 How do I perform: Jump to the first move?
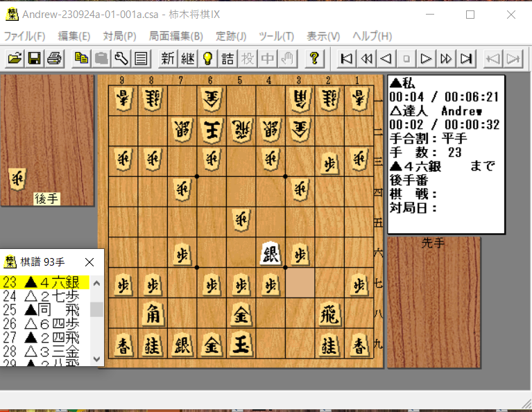[x=346, y=59]
